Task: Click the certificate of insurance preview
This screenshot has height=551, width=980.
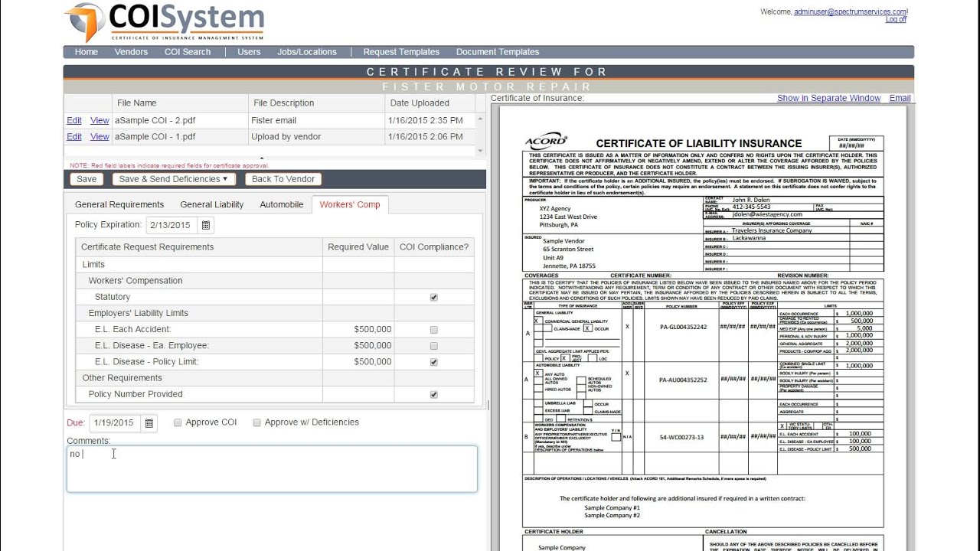Action: tap(703, 328)
